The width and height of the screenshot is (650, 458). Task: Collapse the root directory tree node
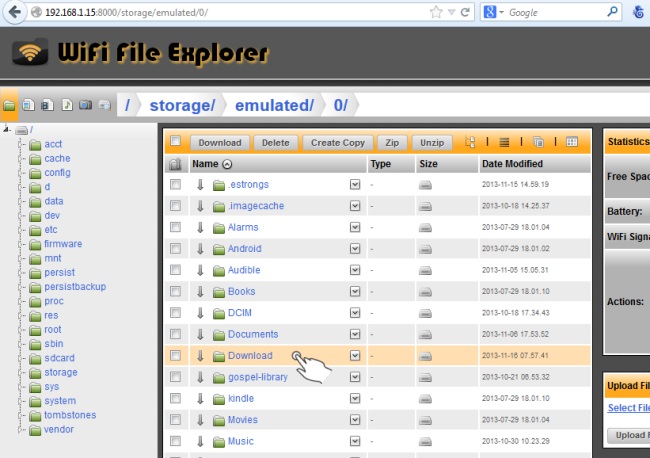(8, 129)
